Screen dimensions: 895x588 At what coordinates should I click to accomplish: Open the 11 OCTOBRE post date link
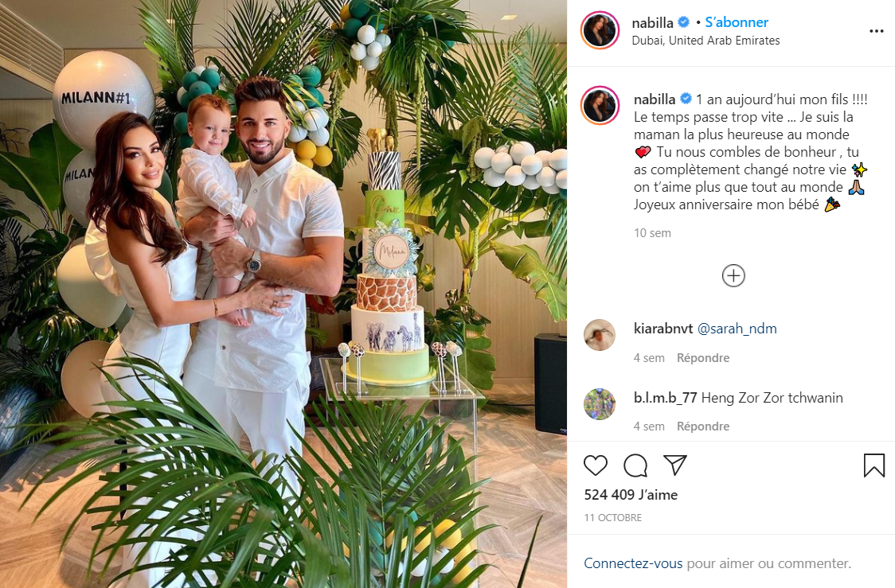(612, 518)
